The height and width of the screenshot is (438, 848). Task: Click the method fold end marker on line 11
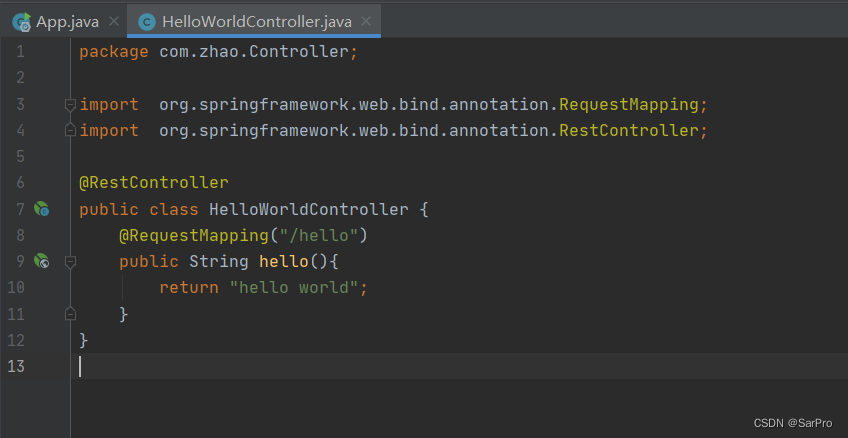(x=70, y=314)
